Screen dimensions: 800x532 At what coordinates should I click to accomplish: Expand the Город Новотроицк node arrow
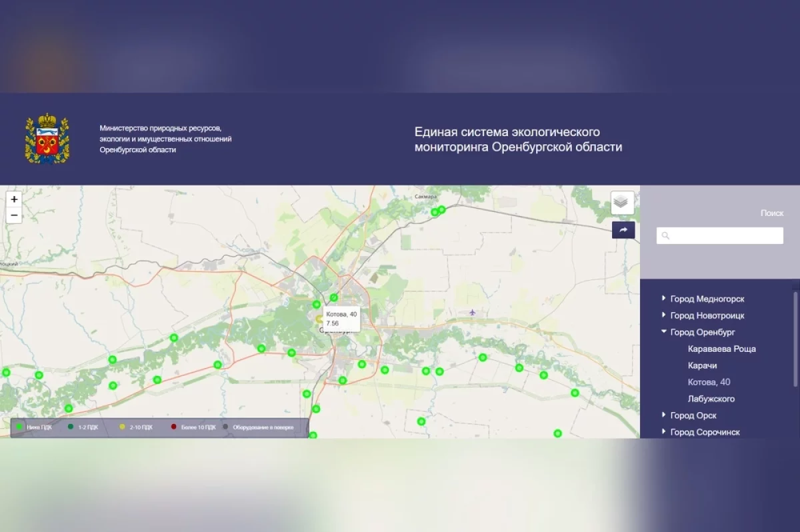point(663,315)
